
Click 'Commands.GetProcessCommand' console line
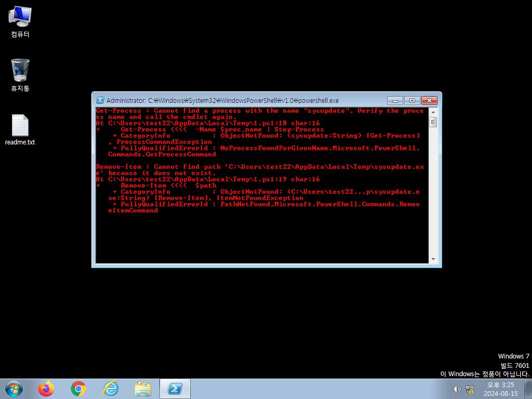pos(162,154)
